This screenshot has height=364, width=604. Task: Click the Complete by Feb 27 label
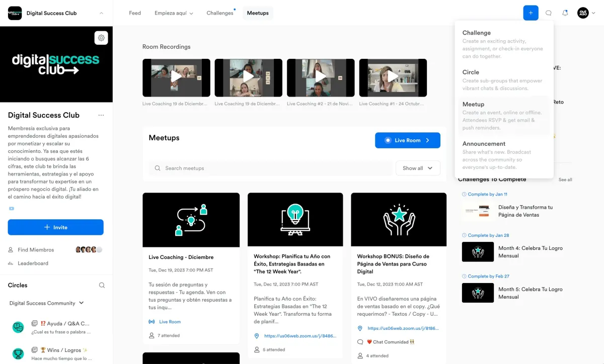[x=488, y=276]
